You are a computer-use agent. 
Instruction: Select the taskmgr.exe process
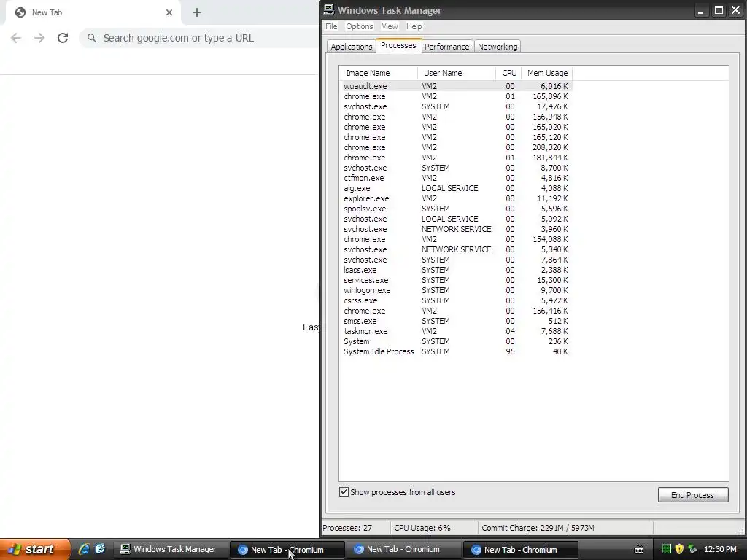tap(456, 332)
